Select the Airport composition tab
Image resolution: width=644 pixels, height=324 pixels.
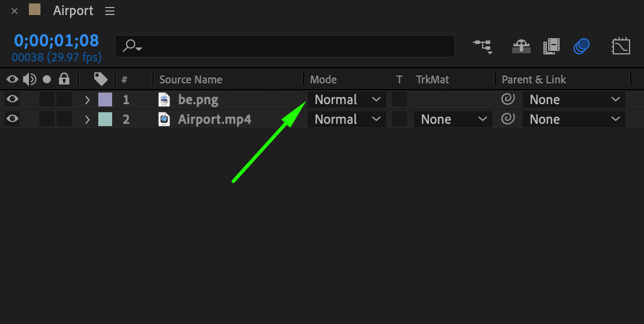[x=73, y=11]
